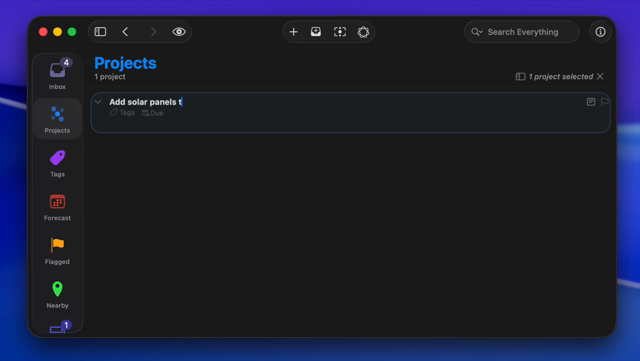Flag the Add solar panels project
This screenshot has width=640, height=361.
coord(604,102)
